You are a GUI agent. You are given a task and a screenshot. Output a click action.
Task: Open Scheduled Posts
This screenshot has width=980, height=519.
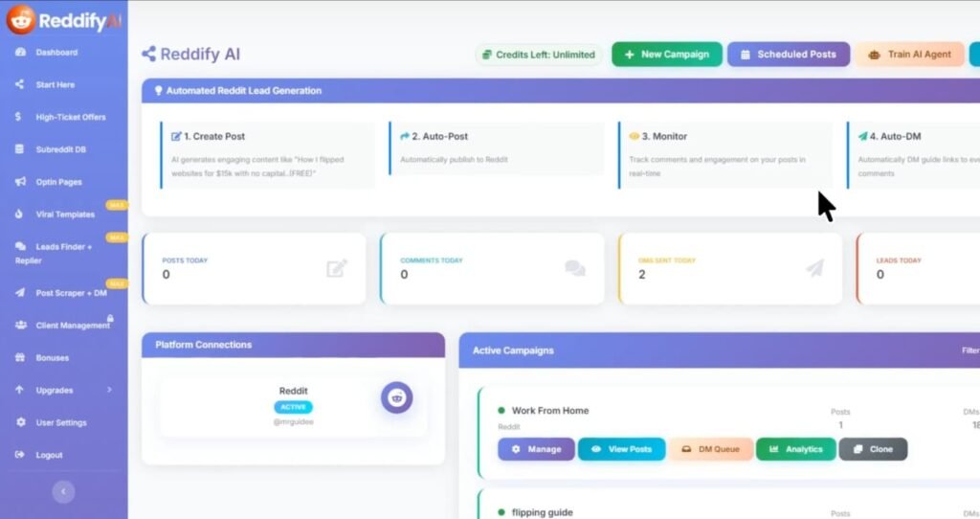[x=788, y=55]
